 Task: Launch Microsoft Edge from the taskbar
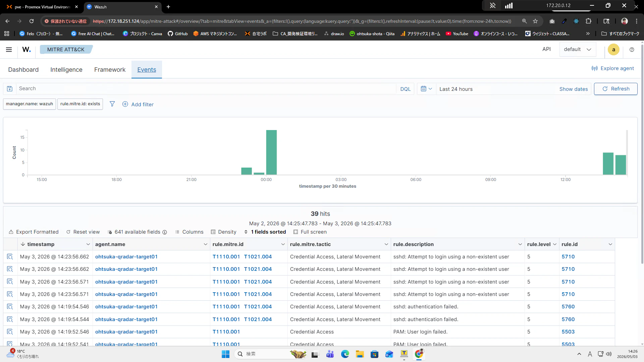(x=345, y=354)
